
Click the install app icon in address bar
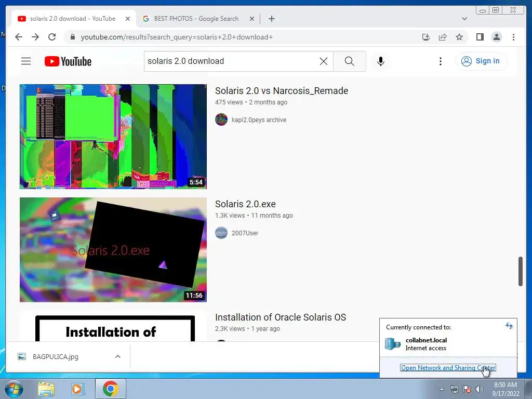[x=426, y=37]
